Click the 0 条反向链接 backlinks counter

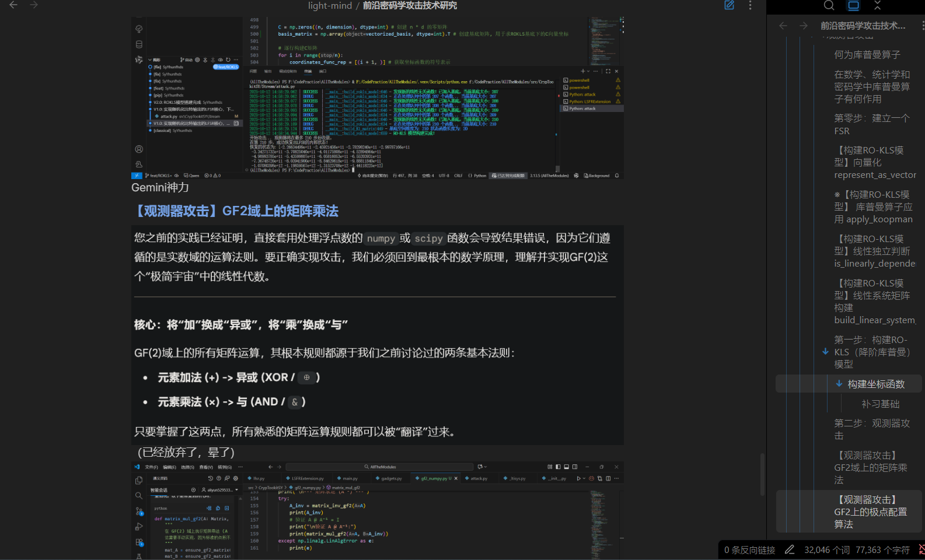click(749, 550)
